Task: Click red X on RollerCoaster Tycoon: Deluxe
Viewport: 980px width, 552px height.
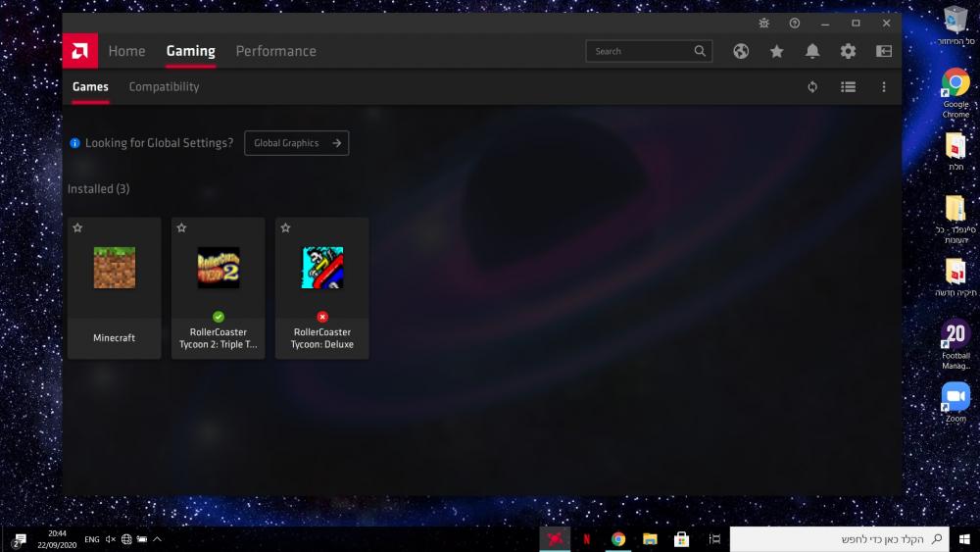Action: coord(322,317)
